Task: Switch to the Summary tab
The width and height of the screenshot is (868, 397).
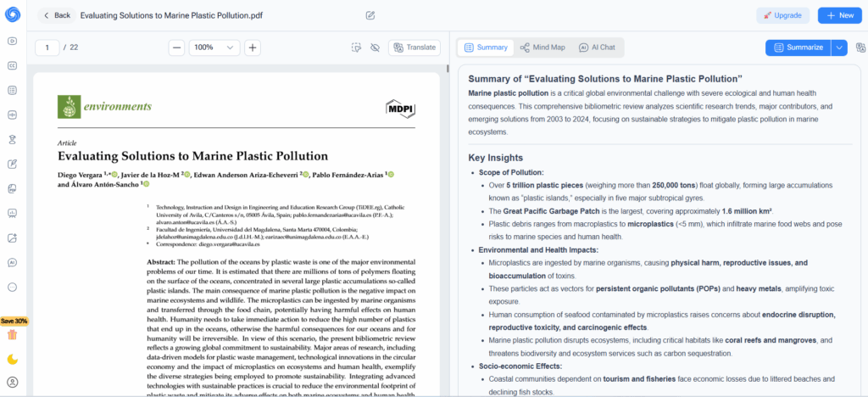Action: click(x=486, y=48)
